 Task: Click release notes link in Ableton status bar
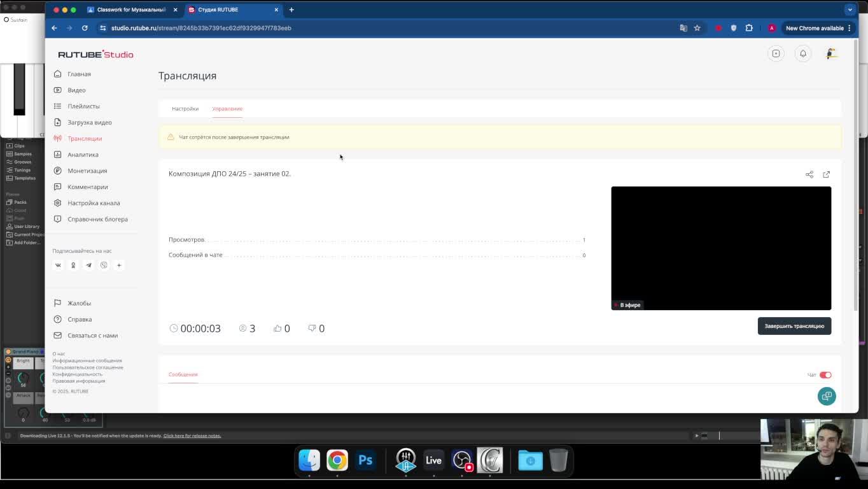pos(192,436)
